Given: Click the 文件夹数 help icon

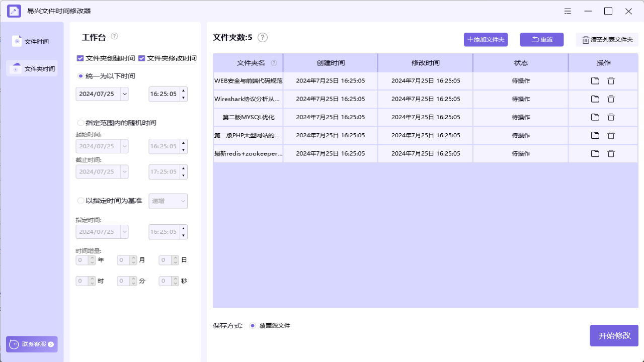Looking at the screenshot, I should 262,37.
